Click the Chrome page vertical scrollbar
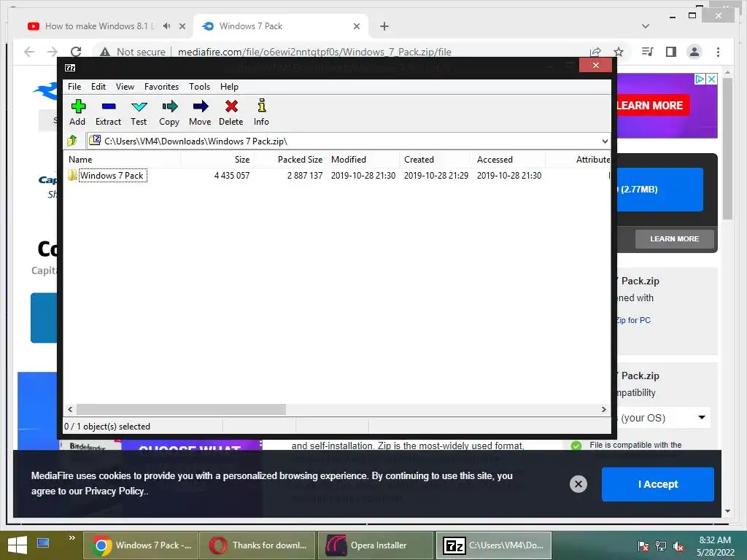 pyautogui.click(x=727, y=149)
